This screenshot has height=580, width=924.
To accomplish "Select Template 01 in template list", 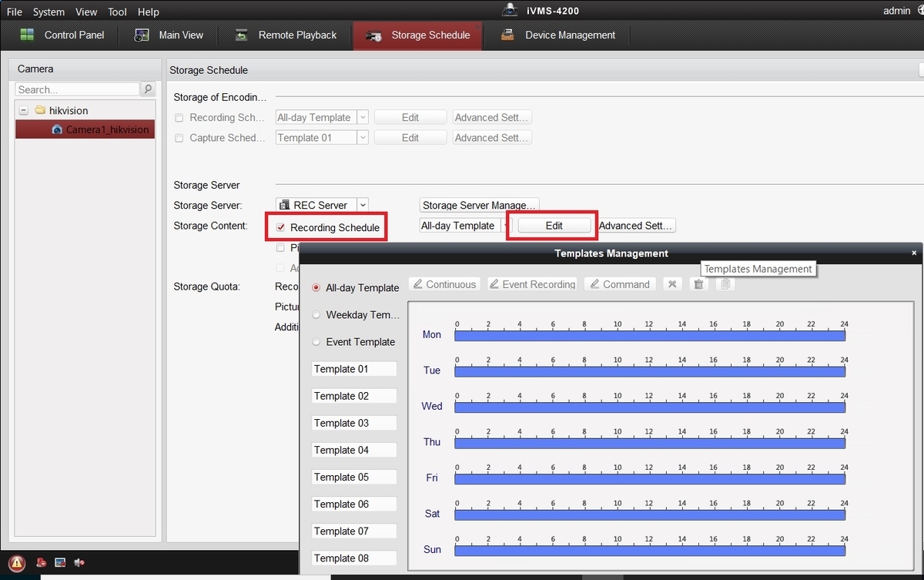I will 354,369.
